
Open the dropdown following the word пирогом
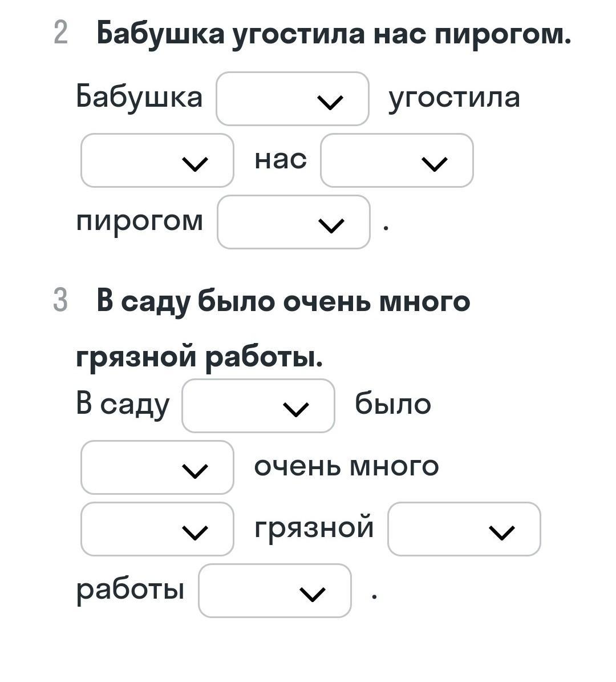[293, 222]
